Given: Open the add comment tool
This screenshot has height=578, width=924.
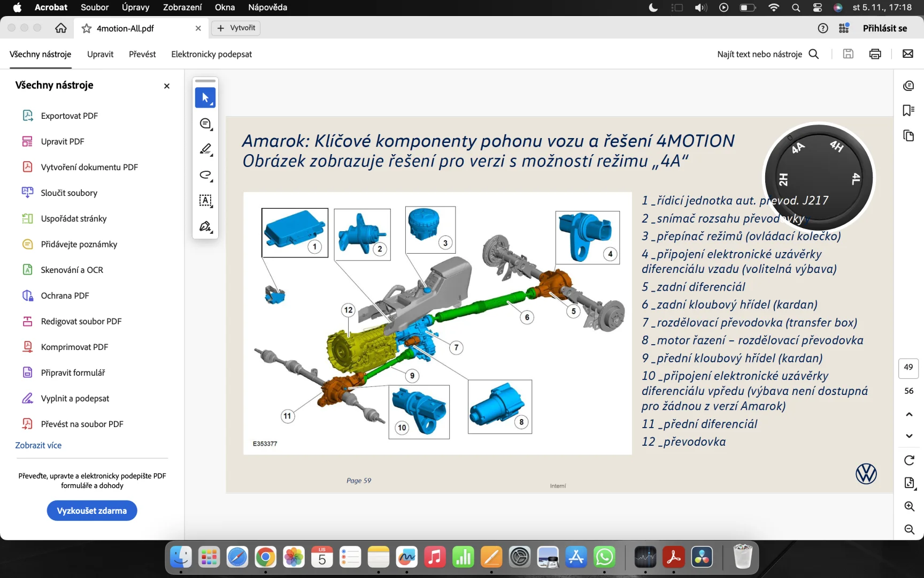Looking at the screenshot, I should pos(205,124).
